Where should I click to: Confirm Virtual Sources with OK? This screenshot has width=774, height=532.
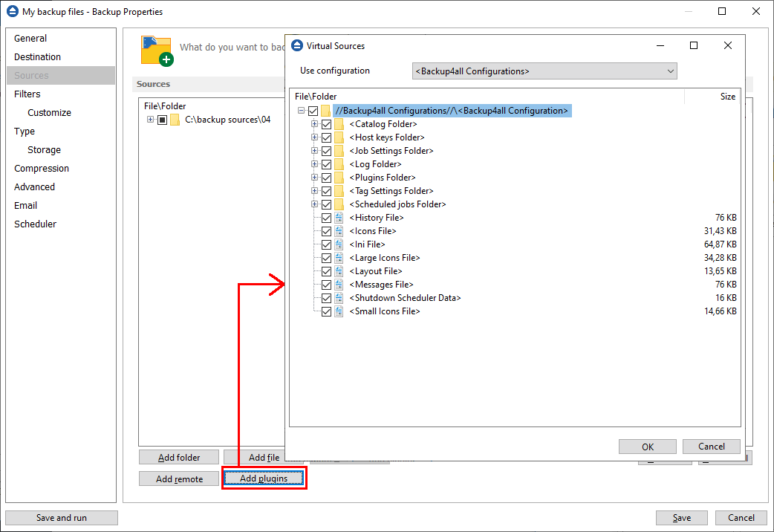[647, 447]
